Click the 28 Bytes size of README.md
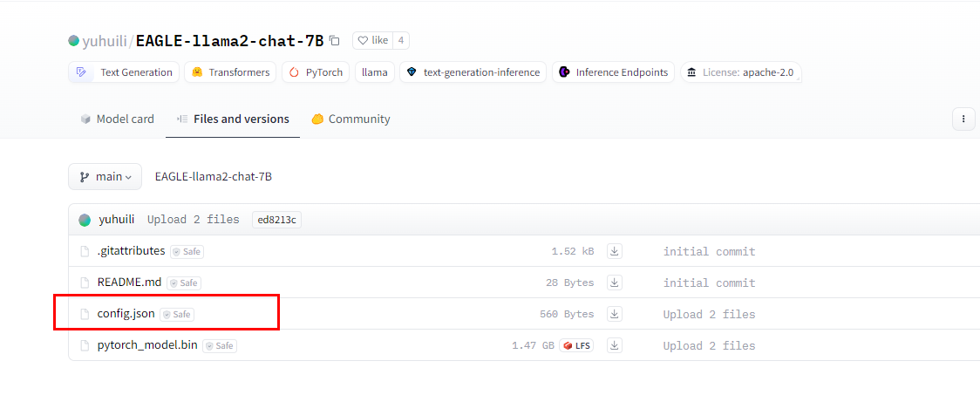Screen dimensions: 980x395 click(570, 283)
